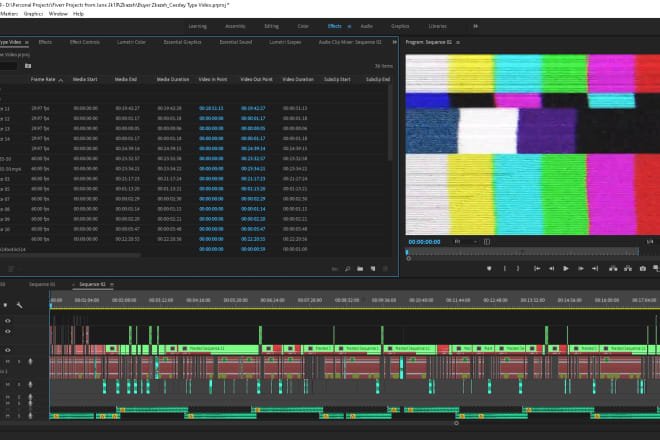This screenshot has height=440, width=660.
Task: Solo the first audio track
Action: click(x=19, y=361)
